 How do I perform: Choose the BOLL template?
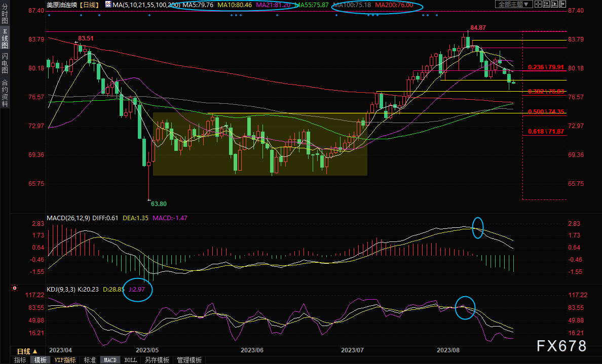point(131,360)
